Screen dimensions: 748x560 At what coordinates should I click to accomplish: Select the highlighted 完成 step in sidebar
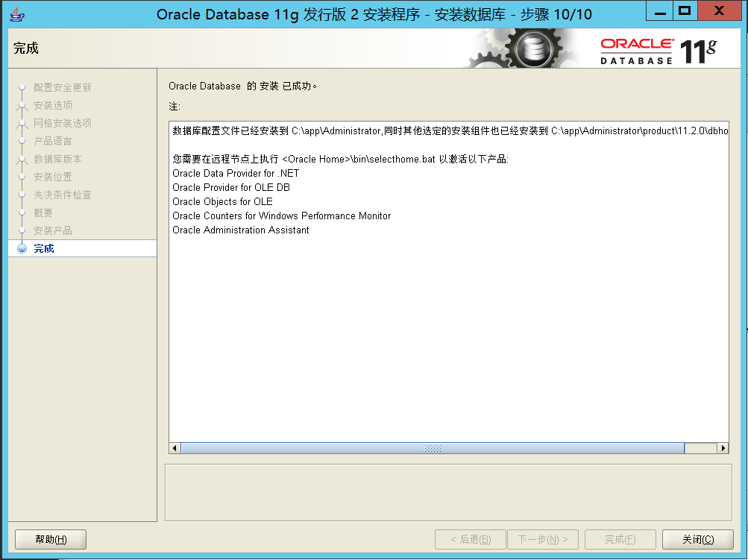(x=83, y=248)
